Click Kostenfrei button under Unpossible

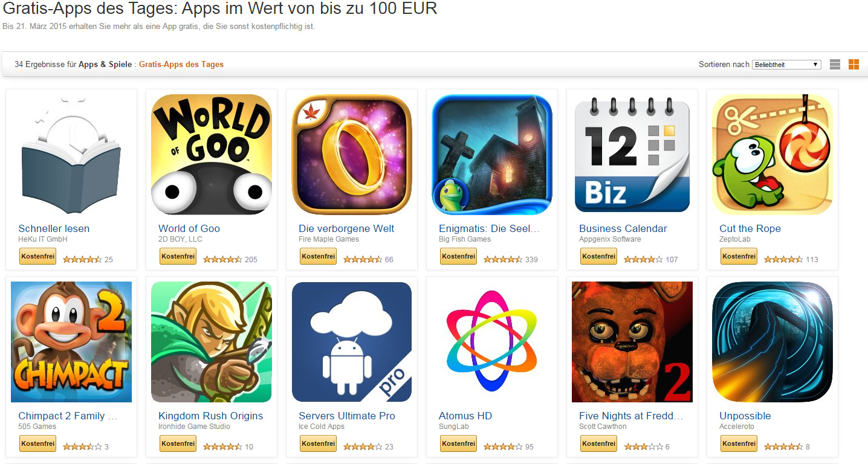pyautogui.click(x=739, y=443)
